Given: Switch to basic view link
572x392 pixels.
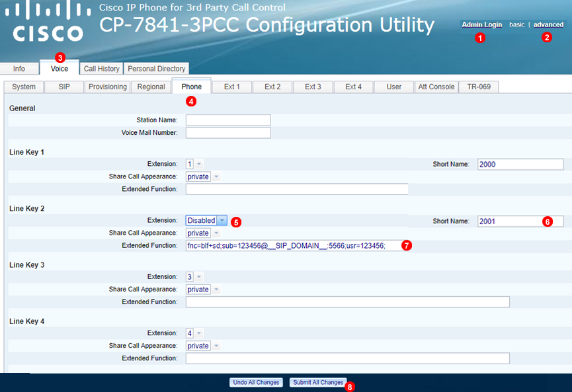Looking at the screenshot, I should pyautogui.click(x=516, y=24).
